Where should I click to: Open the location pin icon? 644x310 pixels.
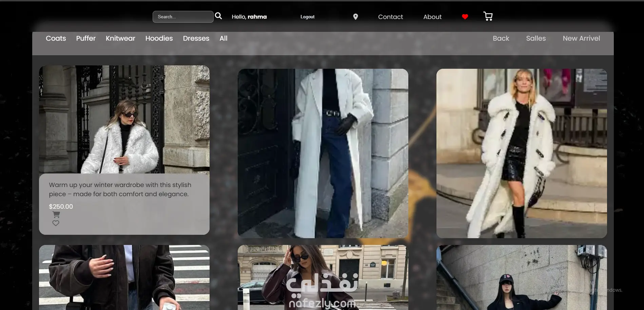click(x=355, y=17)
